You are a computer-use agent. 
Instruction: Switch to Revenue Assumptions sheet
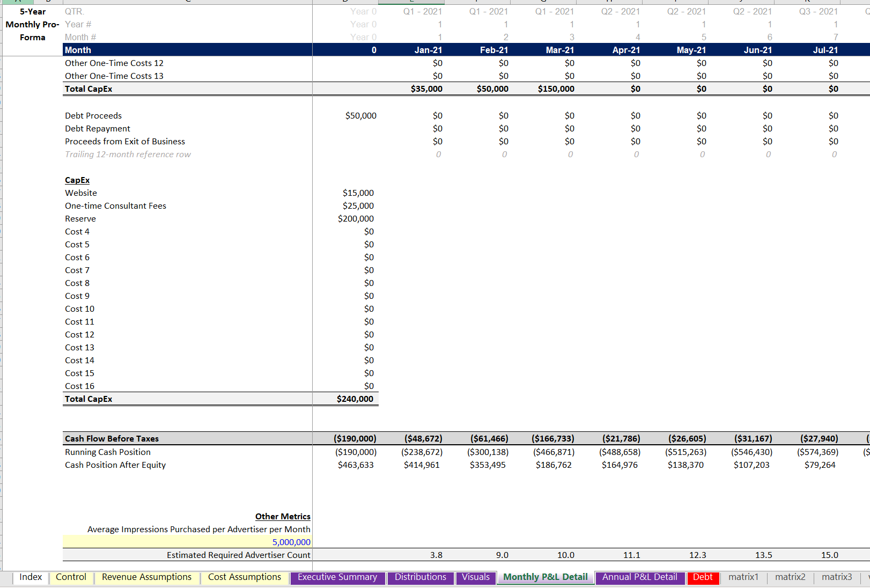coord(147,577)
